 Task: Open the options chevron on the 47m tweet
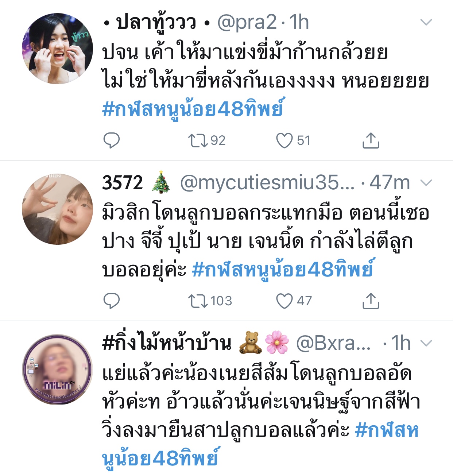(x=426, y=183)
